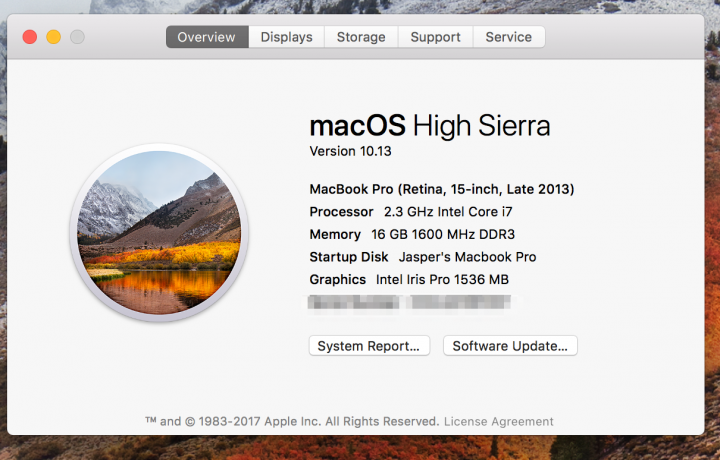Go to the Service tab
This screenshot has height=460, width=720.
[x=509, y=37]
